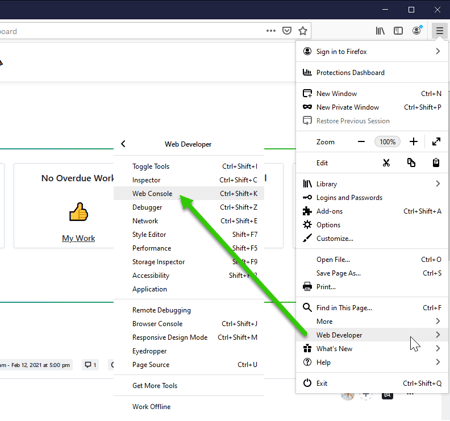Choose Open File... menu item
The image size is (450, 421).
click(x=372, y=259)
